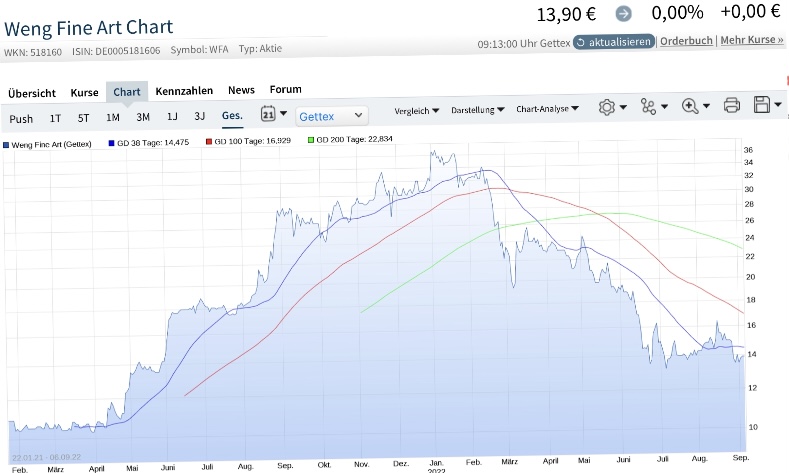The width and height of the screenshot is (789, 473).
Task: Open the calendar date picker icon
Action: tap(268, 114)
